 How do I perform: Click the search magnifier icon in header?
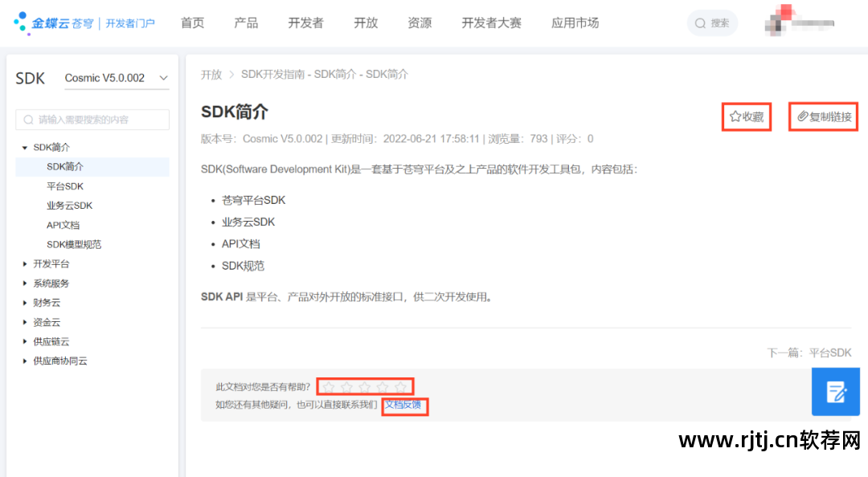click(x=700, y=23)
